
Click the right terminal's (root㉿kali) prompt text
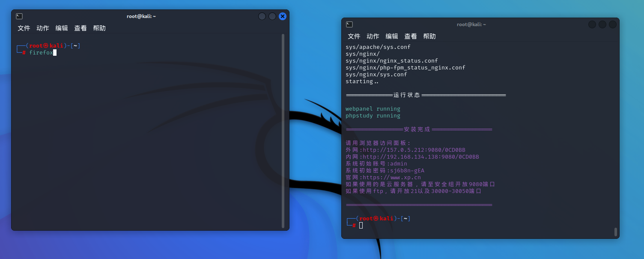click(376, 219)
